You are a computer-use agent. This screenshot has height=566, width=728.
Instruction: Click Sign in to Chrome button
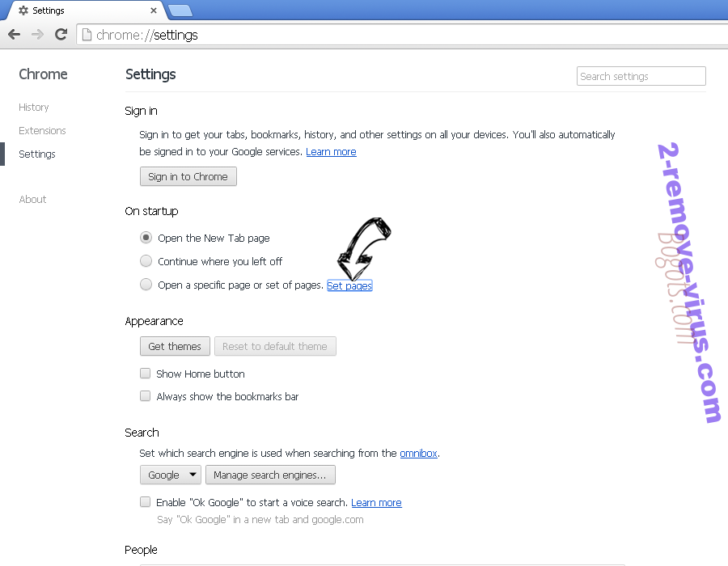pos(188,177)
